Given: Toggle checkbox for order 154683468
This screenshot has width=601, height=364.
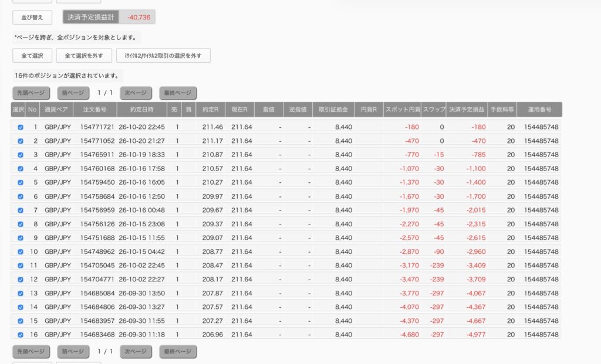Looking at the screenshot, I should coord(21,335).
